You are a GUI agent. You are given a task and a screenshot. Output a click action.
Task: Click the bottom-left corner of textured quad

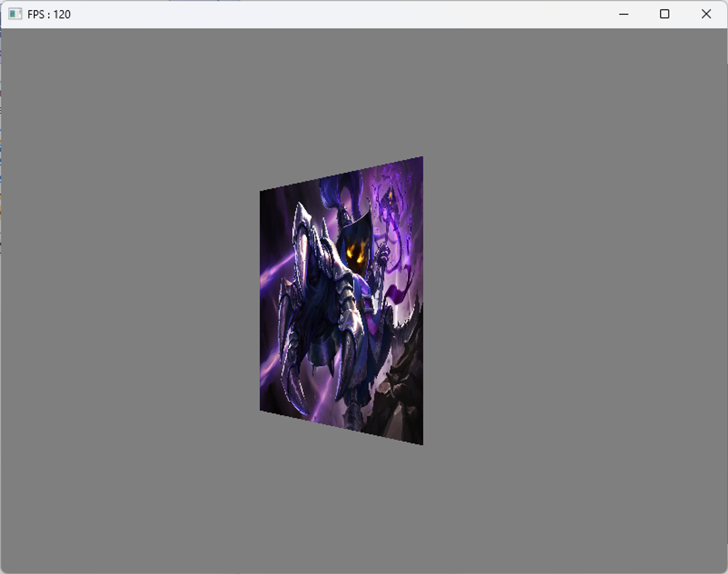click(261, 409)
